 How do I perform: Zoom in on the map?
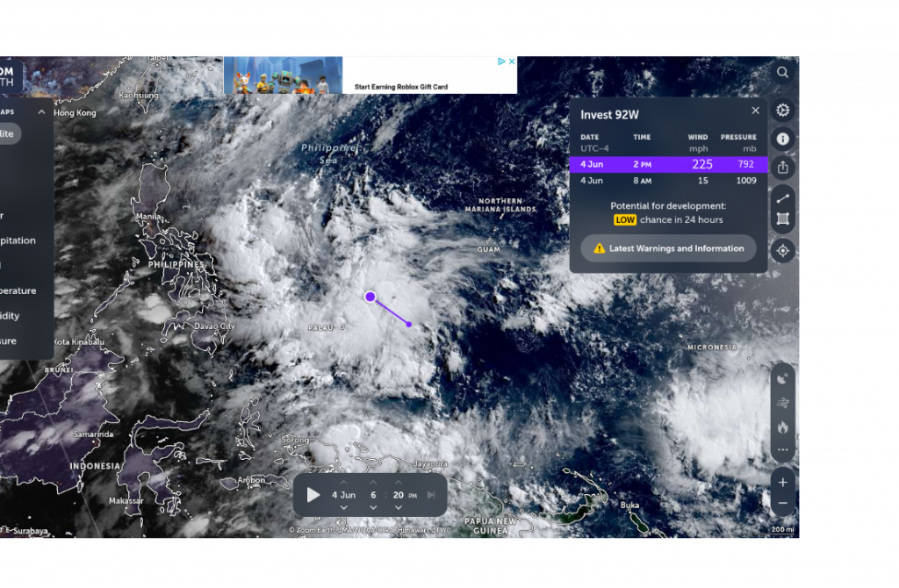(x=782, y=482)
